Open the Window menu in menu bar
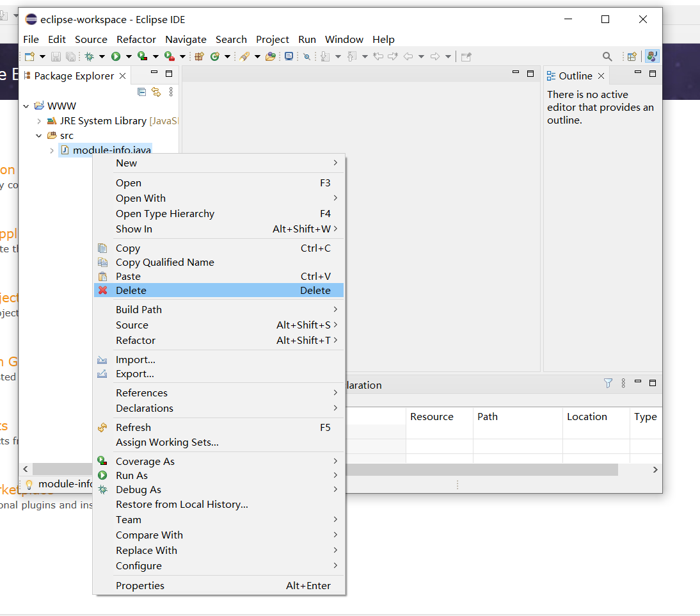This screenshot has height=616, width=700. (x=344, y=39)
